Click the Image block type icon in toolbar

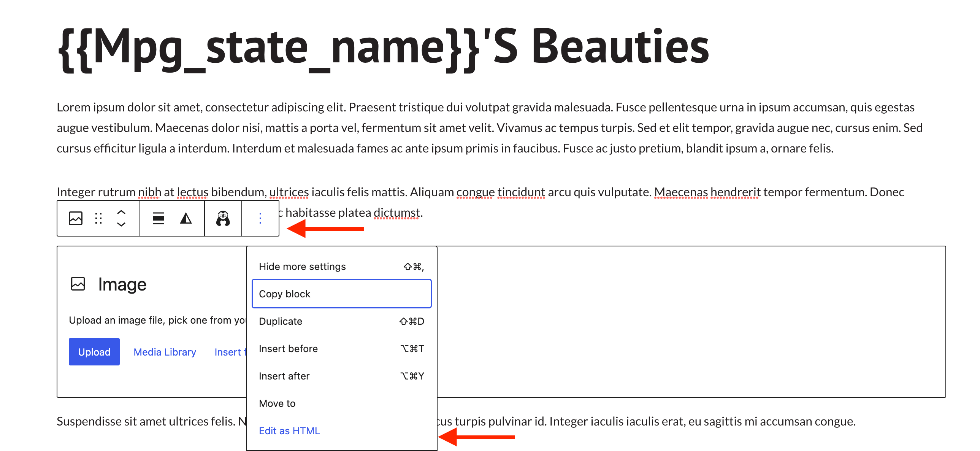[75, 218]
